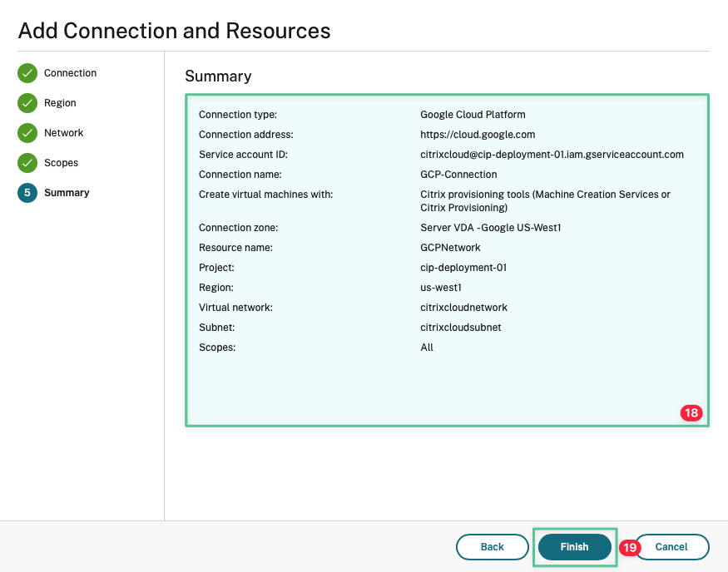Go to the Connection step label
This screenshot has height=572, width=728.
click(x=70, y=73)
